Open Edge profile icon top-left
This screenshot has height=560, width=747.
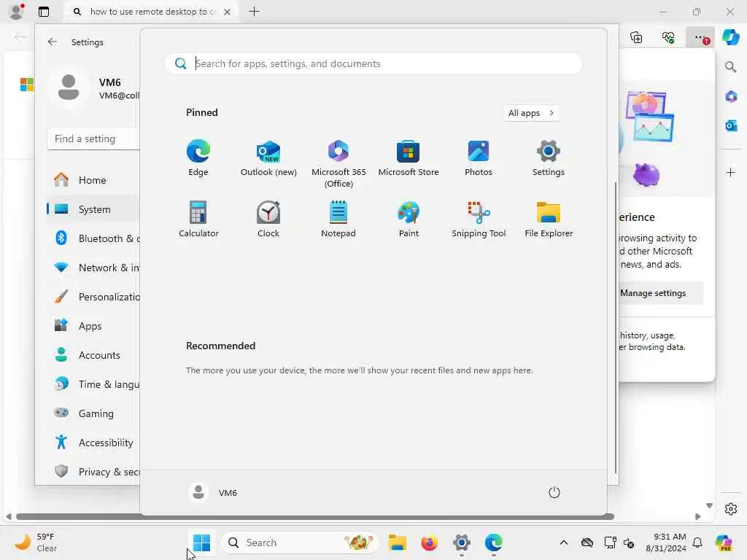(16, 12)
